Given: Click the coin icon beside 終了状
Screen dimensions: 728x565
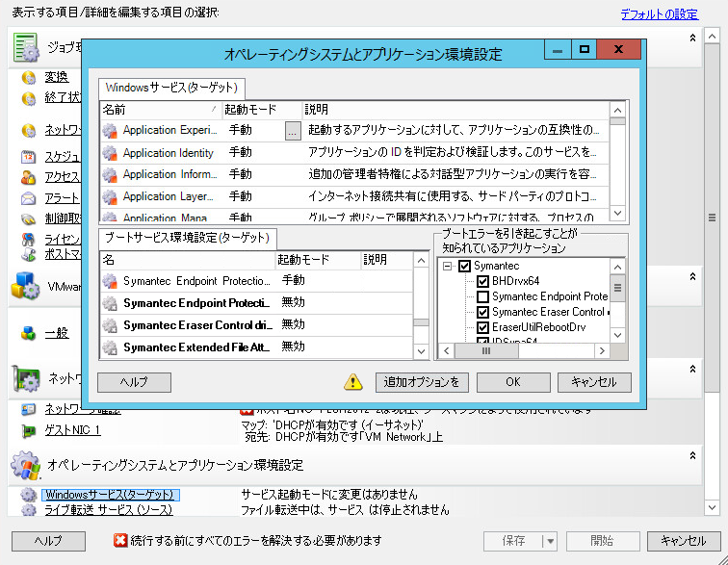Looking at the screenshot, I should [x=28, y=98].
